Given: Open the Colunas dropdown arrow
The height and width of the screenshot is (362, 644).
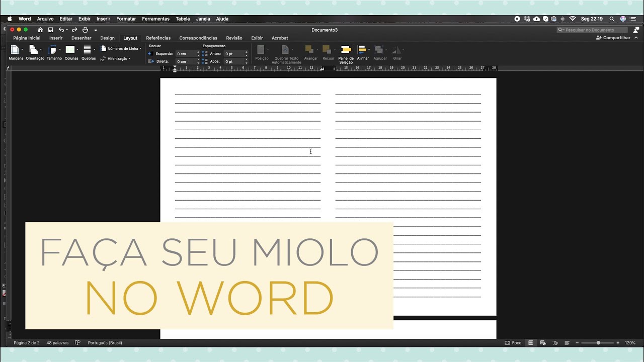Looking at the screenshot, I should (x=77, y=49).
